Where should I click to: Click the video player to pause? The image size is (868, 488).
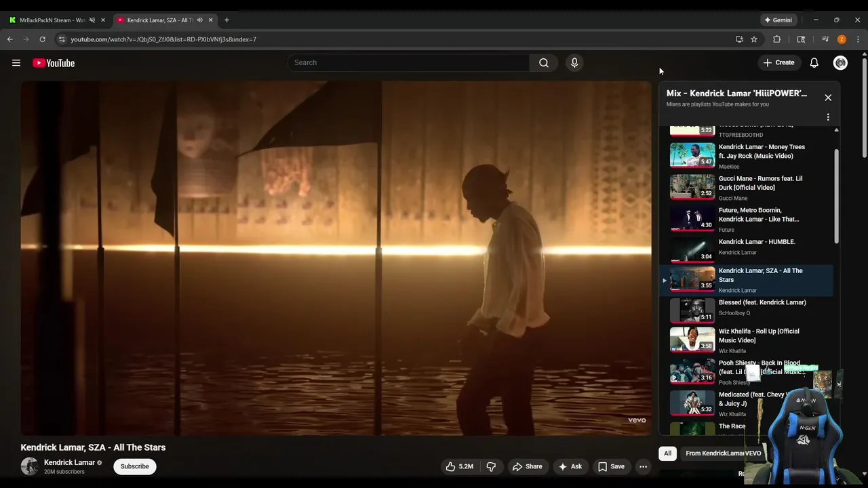pos(336,258)
